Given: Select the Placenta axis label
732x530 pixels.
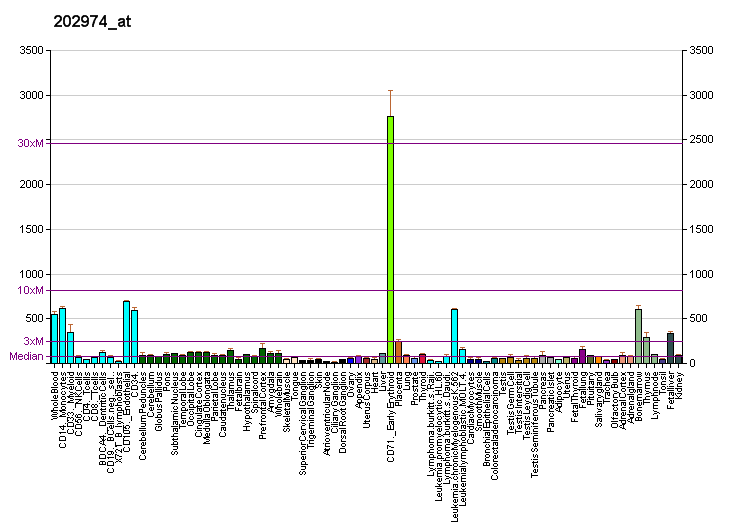Looking at the screenshot, I should tap(399, 389).
